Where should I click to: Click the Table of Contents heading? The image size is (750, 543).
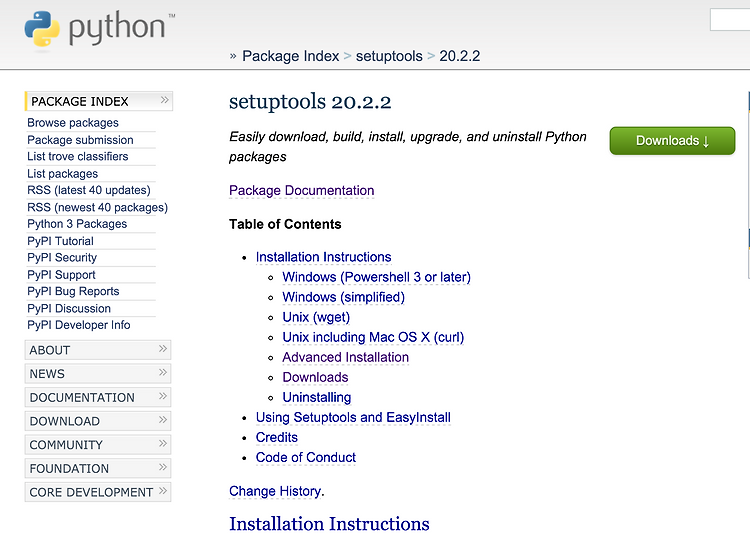(285, 224)
